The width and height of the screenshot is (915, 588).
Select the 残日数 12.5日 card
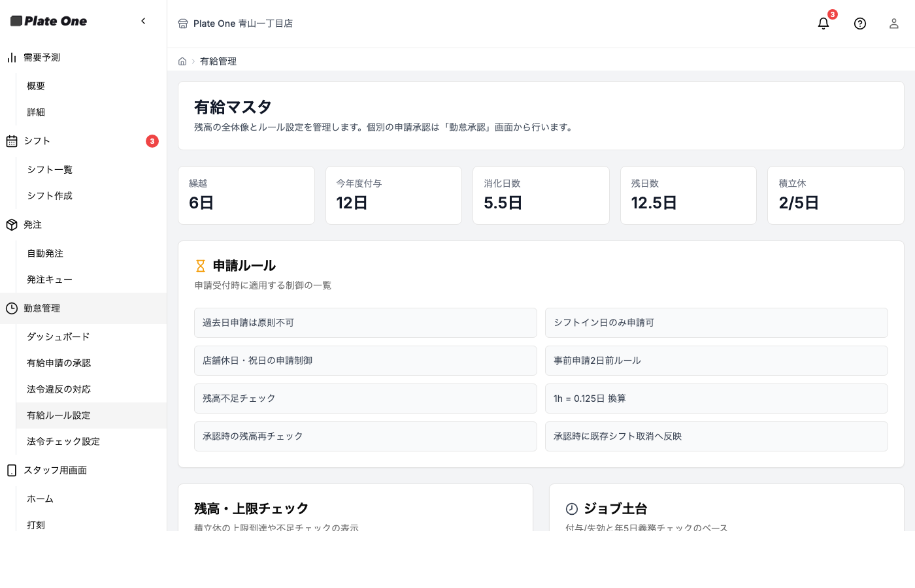688,195
